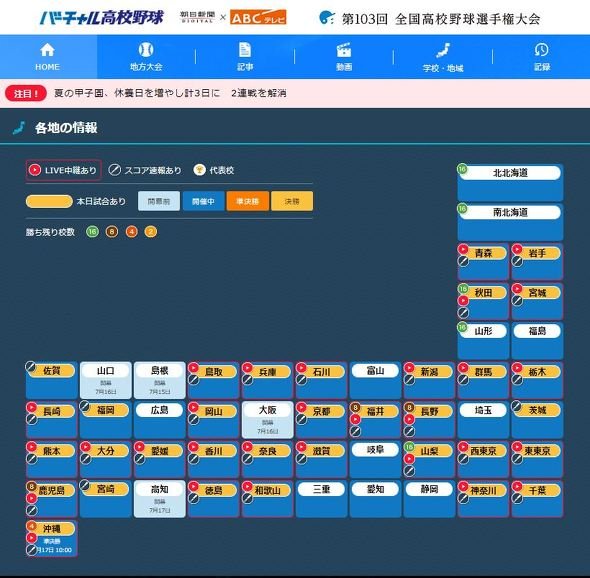Open the 記事 document icon
This screenshot has height=578, width=590.
[x=245, y=50]
